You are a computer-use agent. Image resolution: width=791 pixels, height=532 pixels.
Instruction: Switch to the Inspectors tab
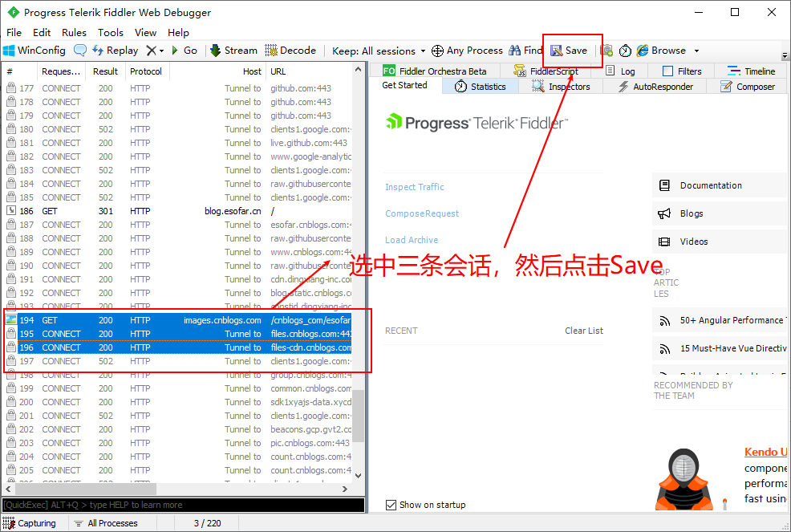pos(561,87)
